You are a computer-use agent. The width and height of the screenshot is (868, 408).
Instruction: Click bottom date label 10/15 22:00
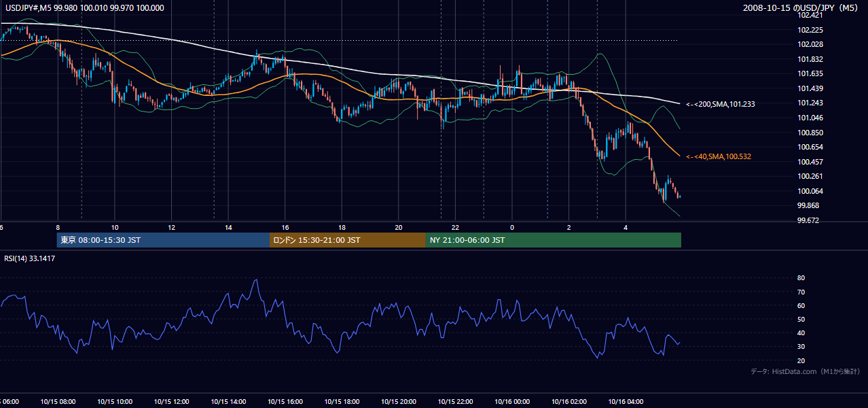(455, 401)
